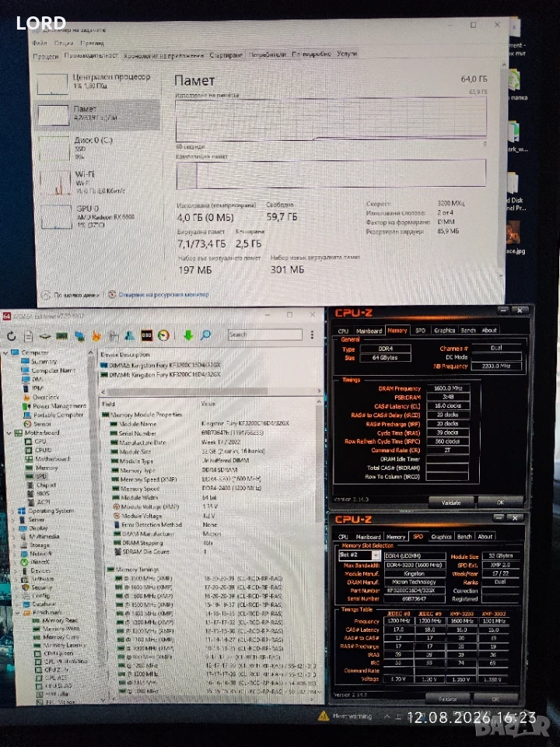Select Overclock in AIDA64 tree
Image resolution: width=560 pixels, height=747 pixels.
pyautogui.click(x=46, y=397)
